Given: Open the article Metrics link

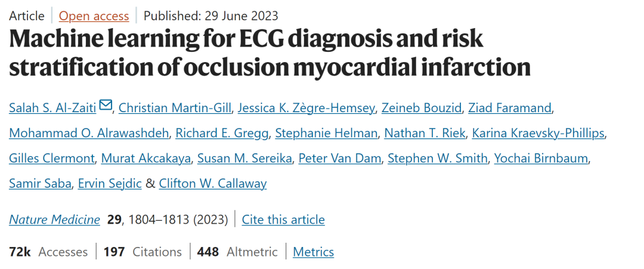Looking at the screenshot, I should 314,251.
